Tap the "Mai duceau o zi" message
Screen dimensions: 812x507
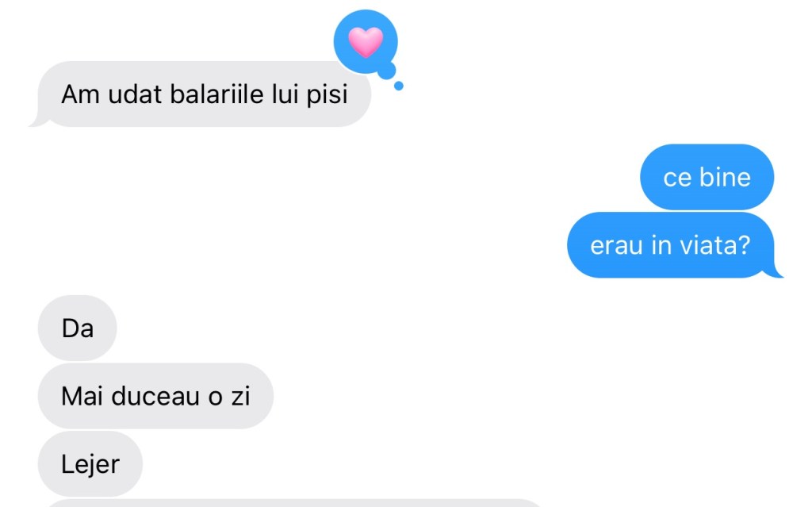coord(155,396)
